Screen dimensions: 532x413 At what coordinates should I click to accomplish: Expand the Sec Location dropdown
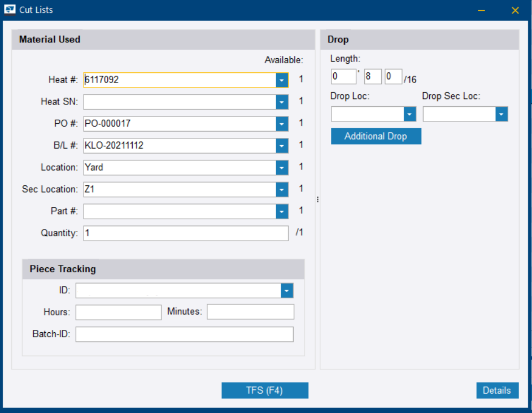click(281, 189)
